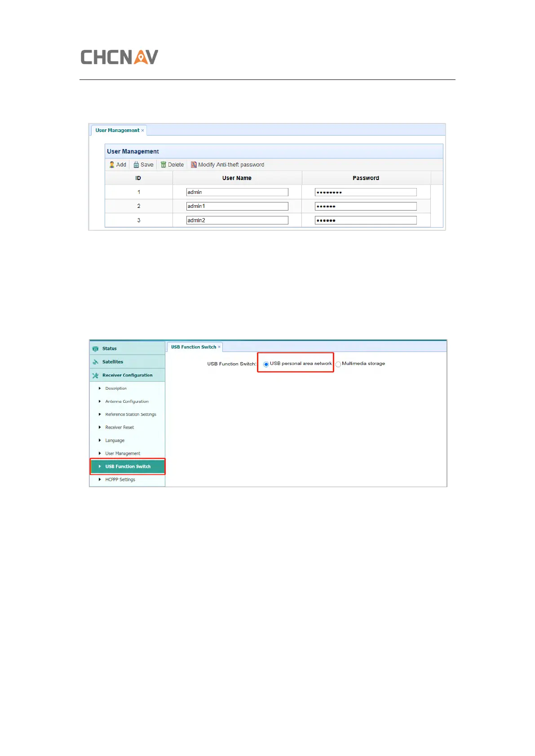Click the Password column header
This screenshot has width=535, height=756.
[x=366, y=178]
